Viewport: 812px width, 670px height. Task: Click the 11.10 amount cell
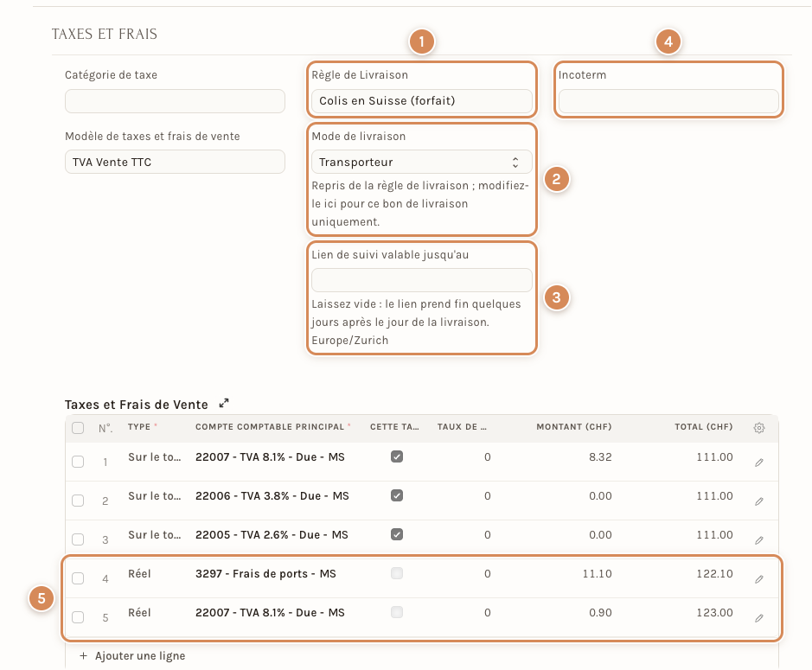click(x=597, y=574)
